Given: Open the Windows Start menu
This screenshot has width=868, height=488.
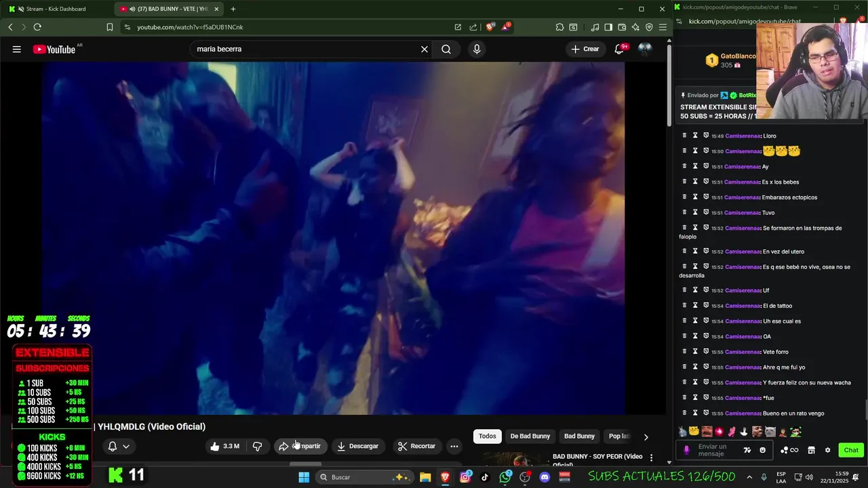Looking at the screenshot, I should 304,477.
